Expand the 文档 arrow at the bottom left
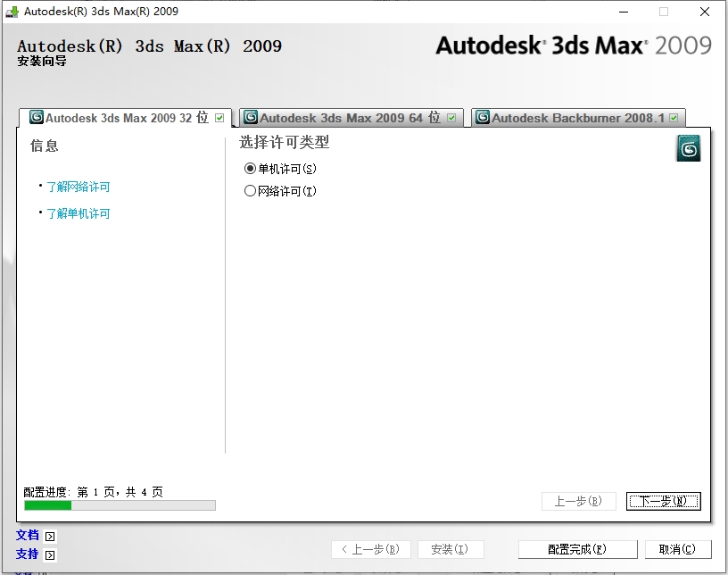The image size is (728, 575). [50, 536]
